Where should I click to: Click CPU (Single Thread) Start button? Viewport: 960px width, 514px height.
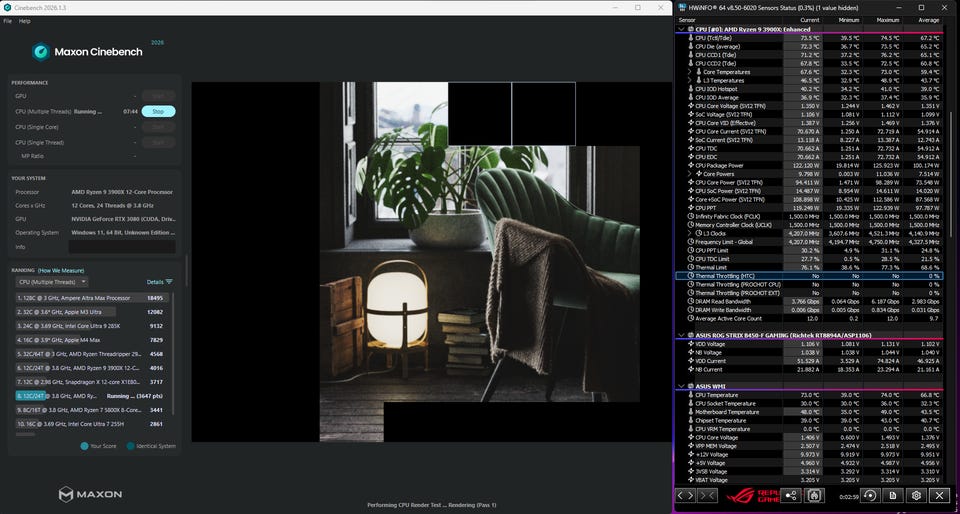tap(159, 143)
